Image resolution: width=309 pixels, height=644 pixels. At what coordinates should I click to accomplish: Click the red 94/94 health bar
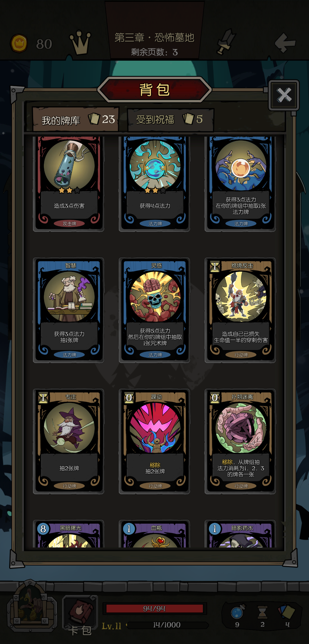tap(154, 608)
